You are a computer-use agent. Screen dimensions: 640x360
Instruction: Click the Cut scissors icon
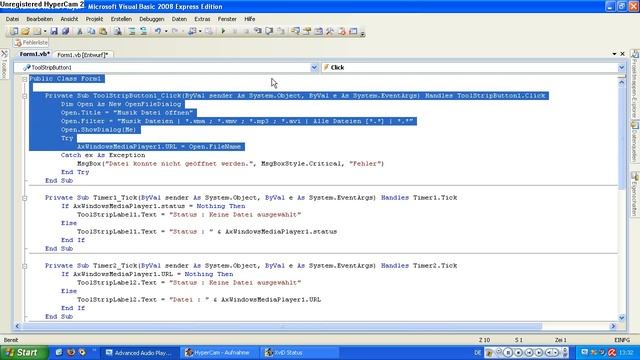[x=80, y=31]
